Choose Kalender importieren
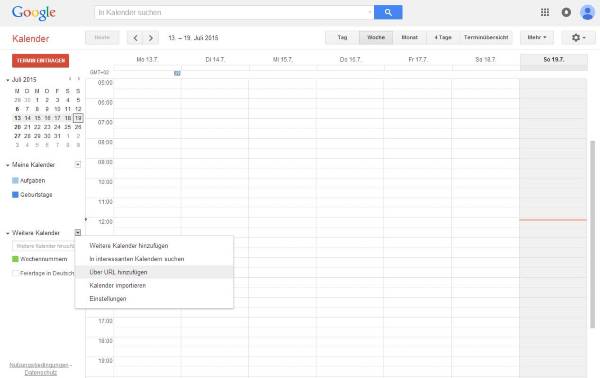Screen dimensions: 600x378 154,285
